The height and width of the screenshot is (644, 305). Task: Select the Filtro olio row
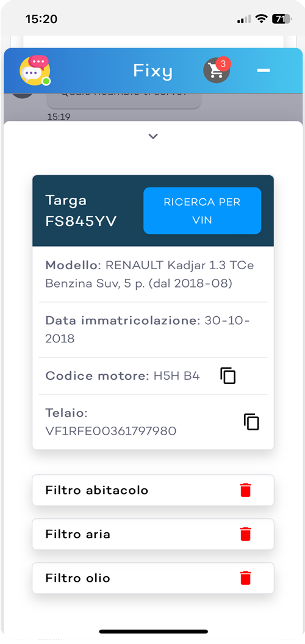tap(153, 578)
